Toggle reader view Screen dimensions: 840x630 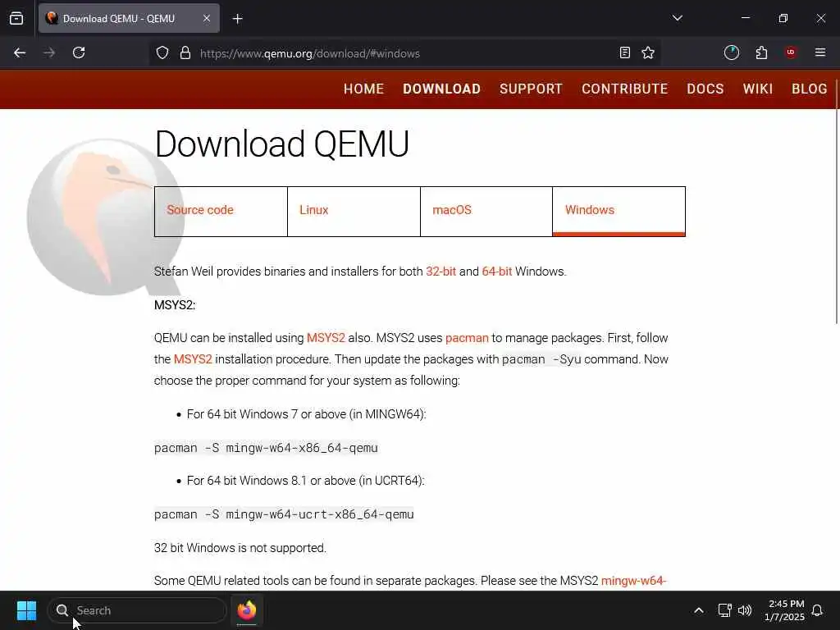(x=624, y=52)
